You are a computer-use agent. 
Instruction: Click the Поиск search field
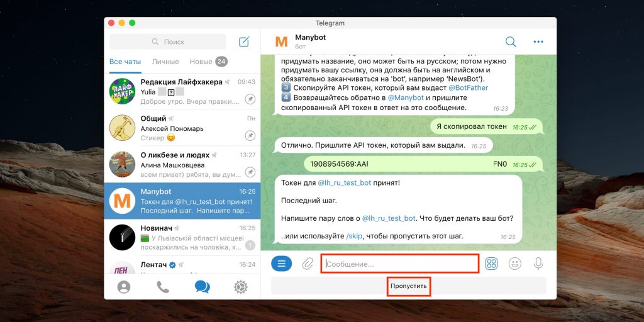[167, 42]
